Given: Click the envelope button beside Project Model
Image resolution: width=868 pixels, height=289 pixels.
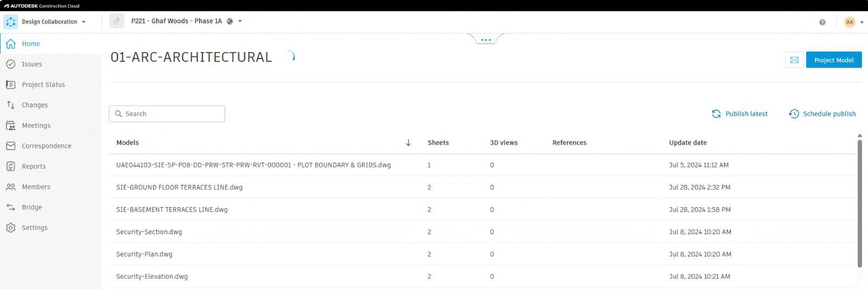Looking at the screenshot, I should click(x=794, y=60).
